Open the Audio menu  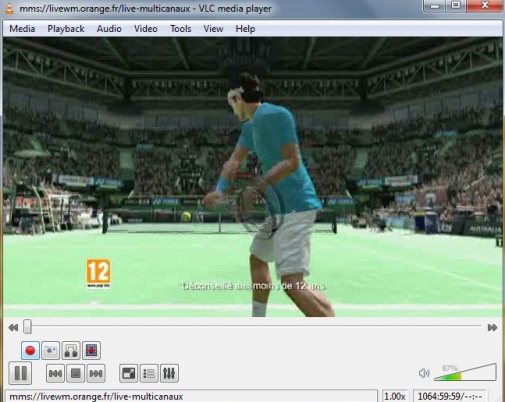click(109, 29)
